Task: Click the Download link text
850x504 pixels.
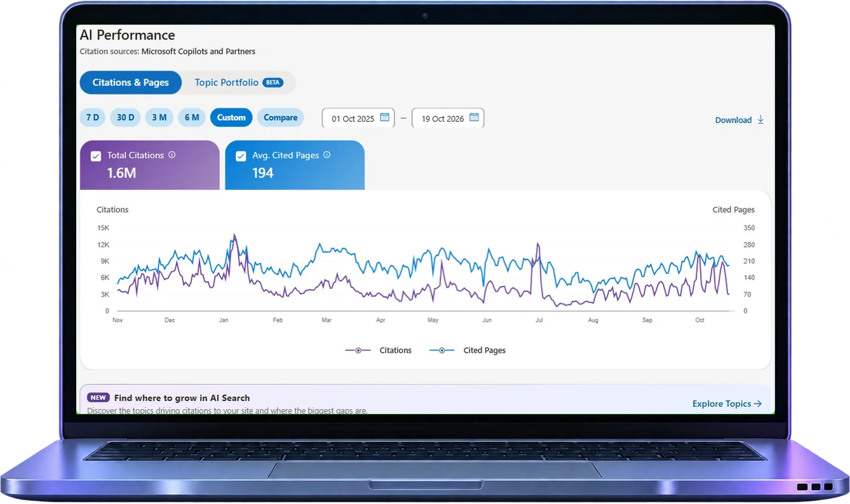Action: click(x=733, y=120)
